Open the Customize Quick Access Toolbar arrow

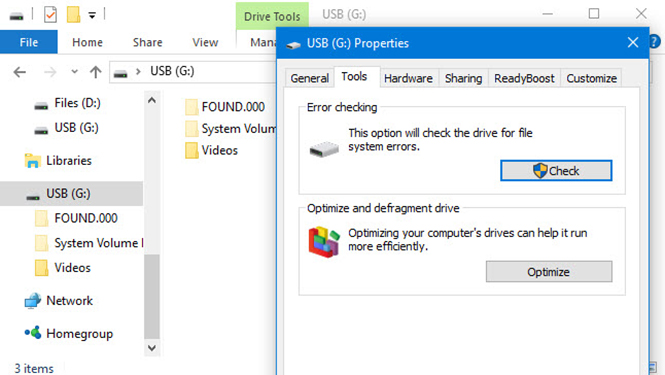[x=92, y=16]
